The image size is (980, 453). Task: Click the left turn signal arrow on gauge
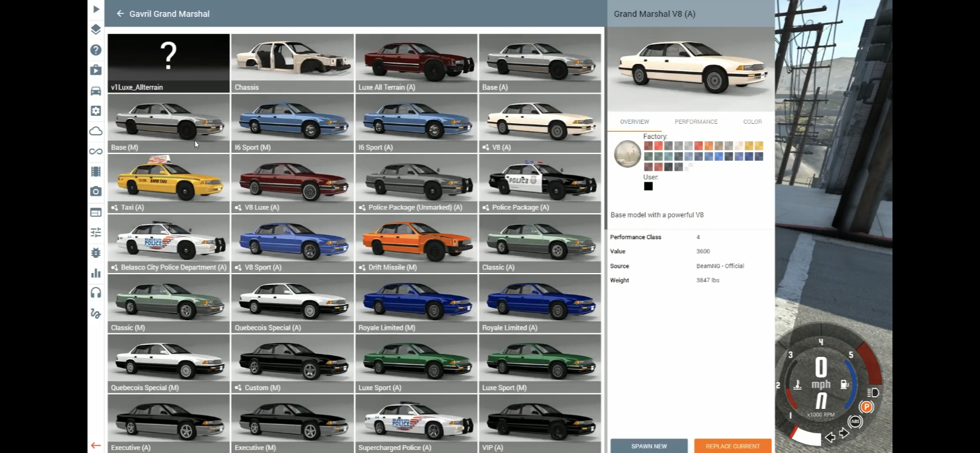point(831,437)
